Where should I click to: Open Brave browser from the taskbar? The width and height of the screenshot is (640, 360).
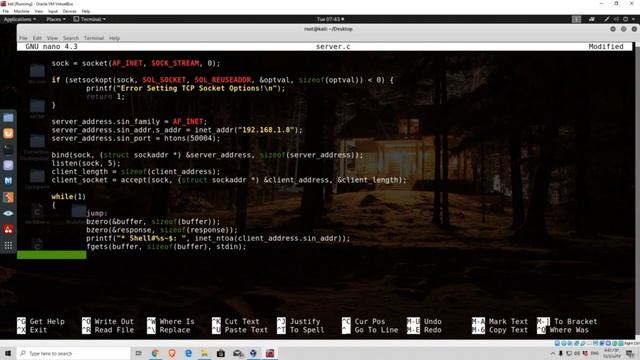172,353
